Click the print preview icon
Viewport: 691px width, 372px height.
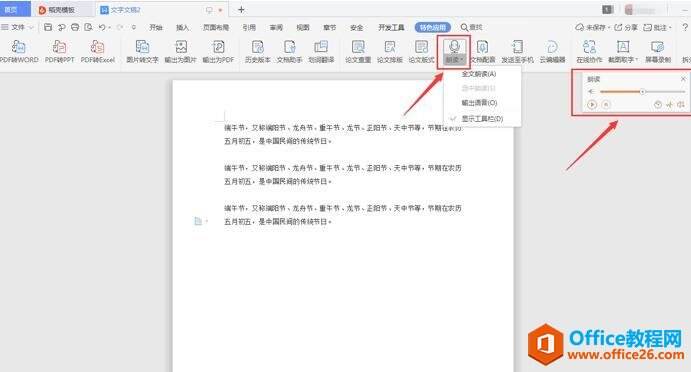pyautogui.click(x=88, y=27)
